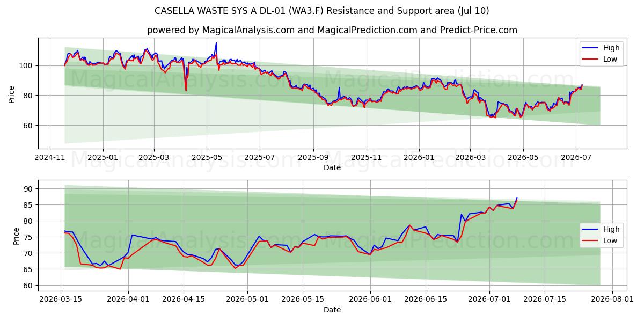
Task: Click the lower chart x-axis label 2026-06-15
Action: 426,301
